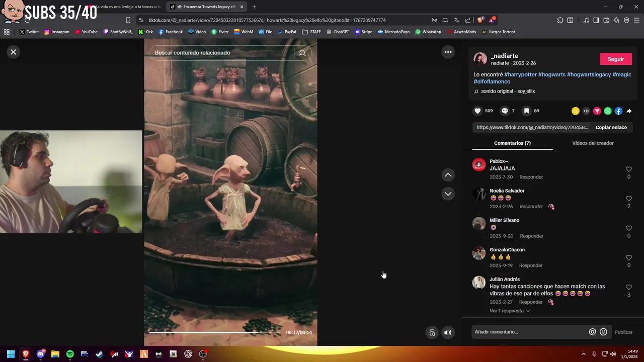Open the Juegos Torrent bookmark

tap(498, 32)
